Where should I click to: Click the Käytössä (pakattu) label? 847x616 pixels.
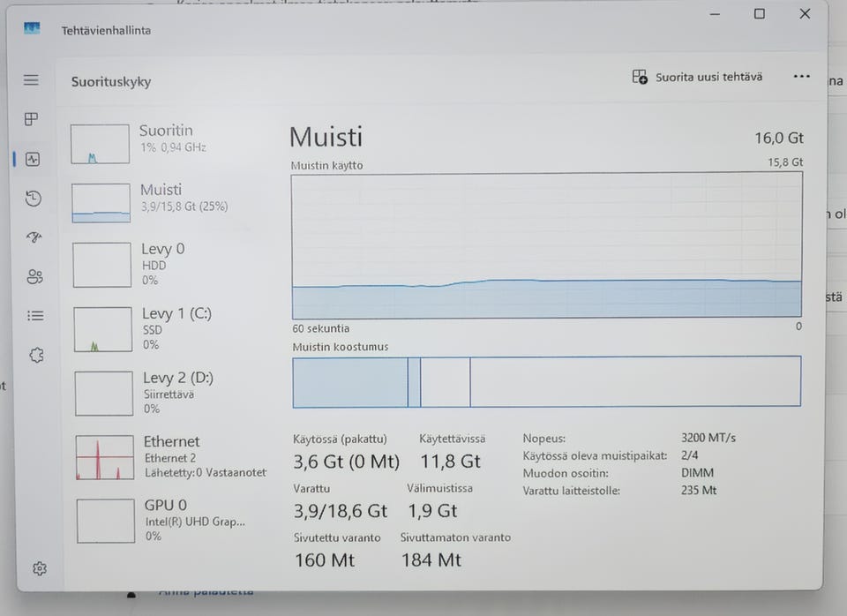click(x=340, y=439)
